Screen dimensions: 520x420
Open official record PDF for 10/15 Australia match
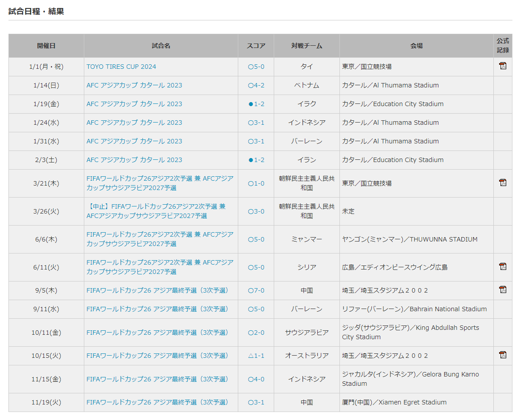click(503, 355)
